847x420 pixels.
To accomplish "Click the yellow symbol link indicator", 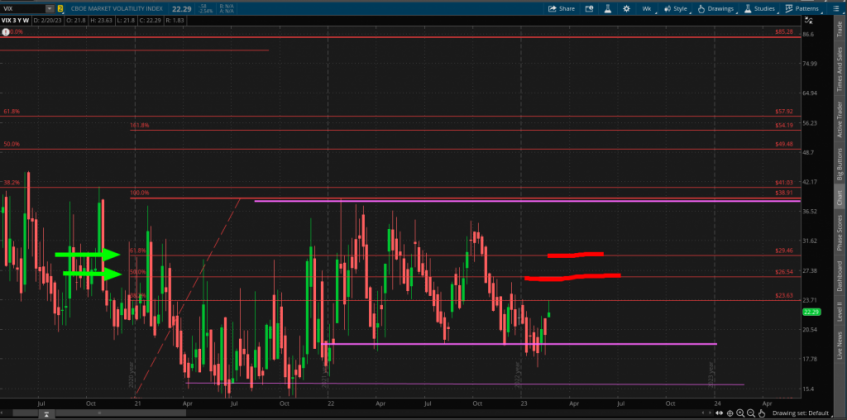I will (x=60, y=9).
